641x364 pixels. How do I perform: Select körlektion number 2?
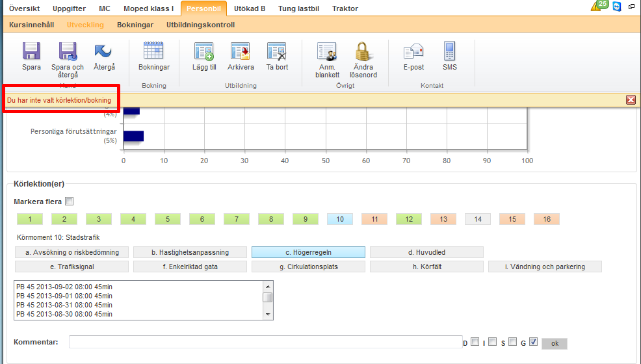64,219
